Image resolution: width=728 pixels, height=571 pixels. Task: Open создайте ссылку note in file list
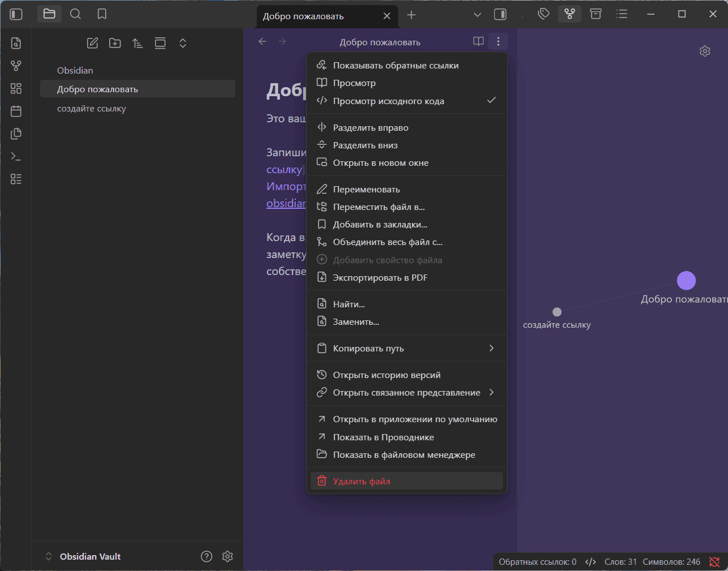137,108
